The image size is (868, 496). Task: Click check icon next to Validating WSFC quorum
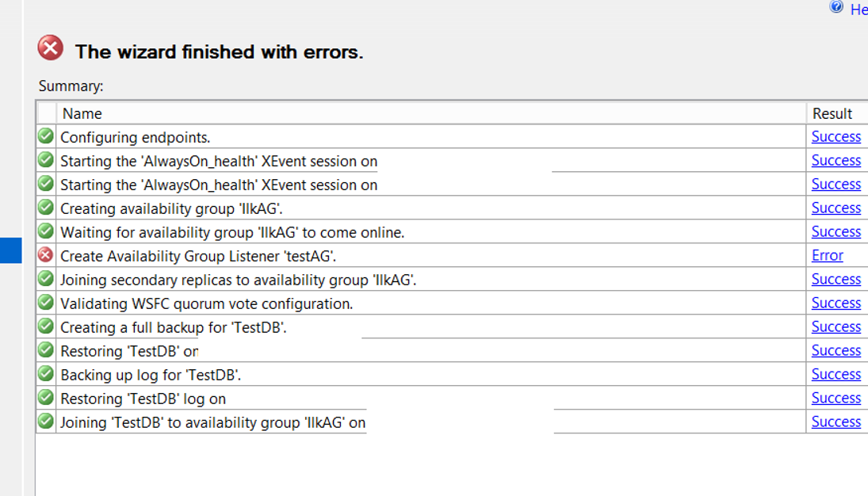45,302
